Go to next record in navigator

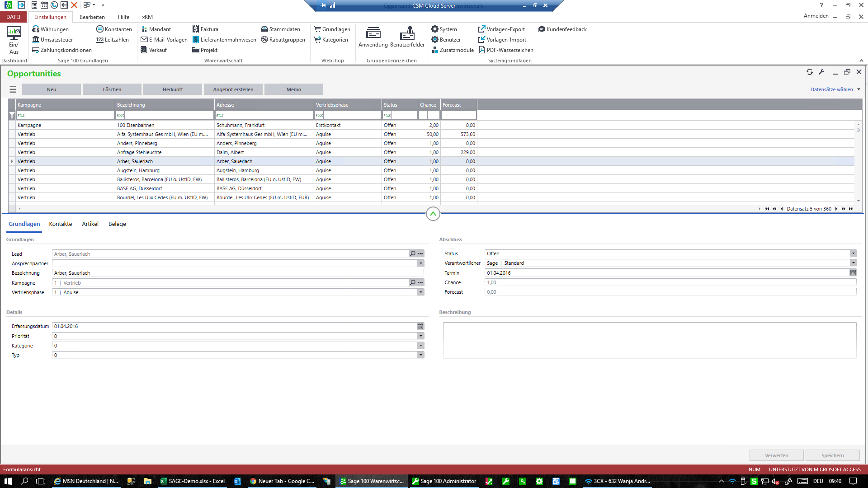(836, 209)
